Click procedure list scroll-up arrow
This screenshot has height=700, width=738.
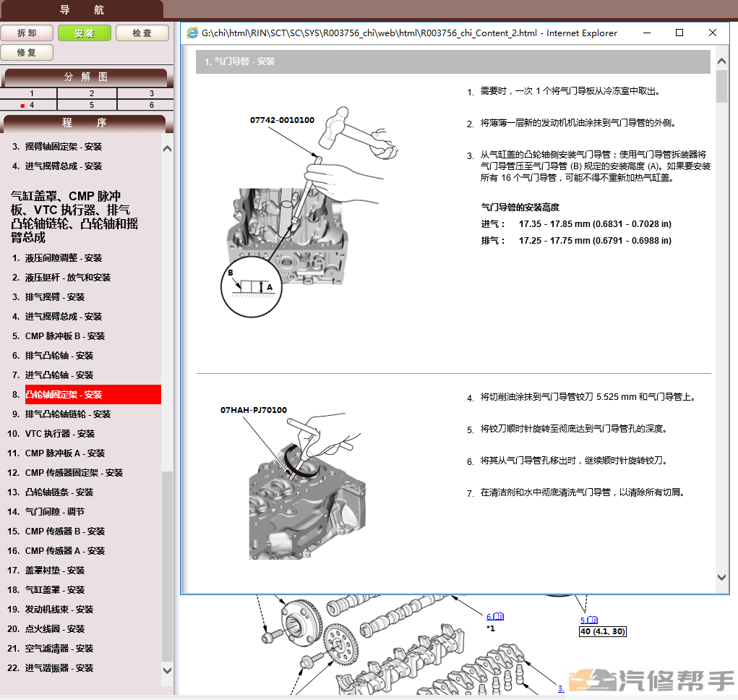167,149
